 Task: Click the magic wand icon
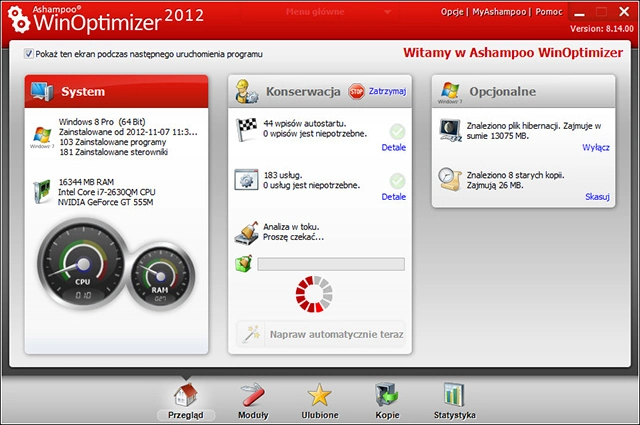(251, 334)
